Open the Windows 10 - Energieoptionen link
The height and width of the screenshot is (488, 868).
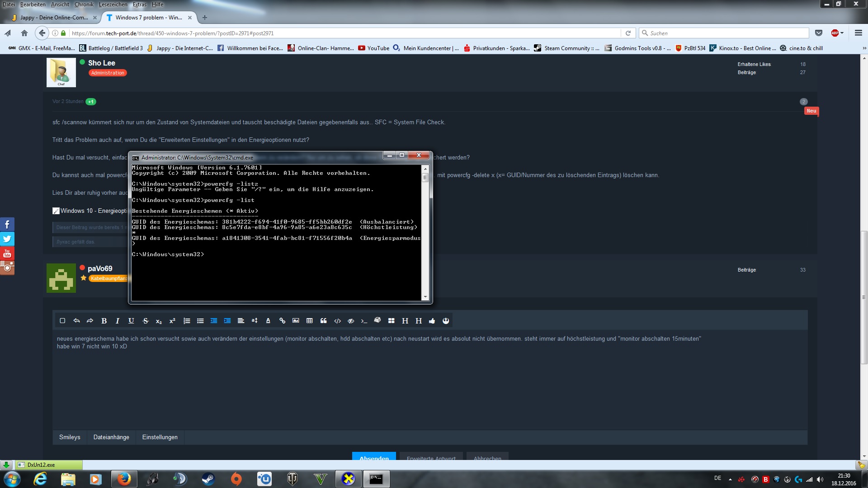[94, 211]
